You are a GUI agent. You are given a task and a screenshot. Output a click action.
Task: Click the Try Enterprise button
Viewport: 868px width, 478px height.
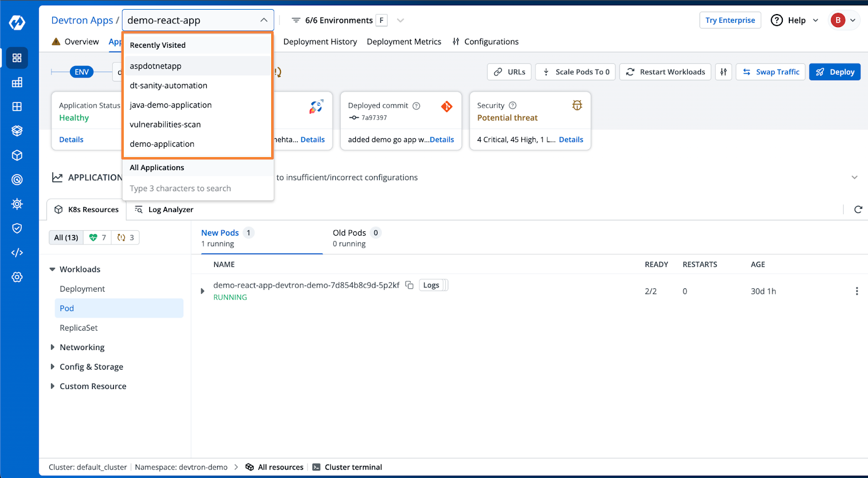730,20
